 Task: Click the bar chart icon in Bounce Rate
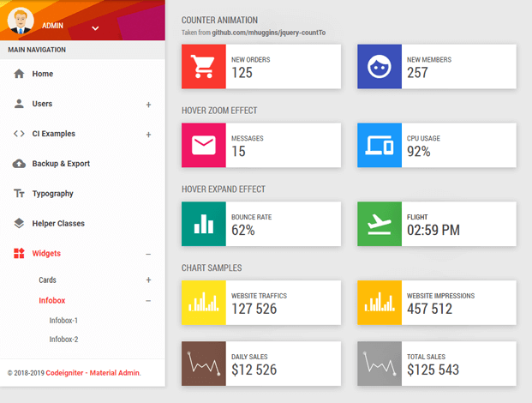[203, 224]
